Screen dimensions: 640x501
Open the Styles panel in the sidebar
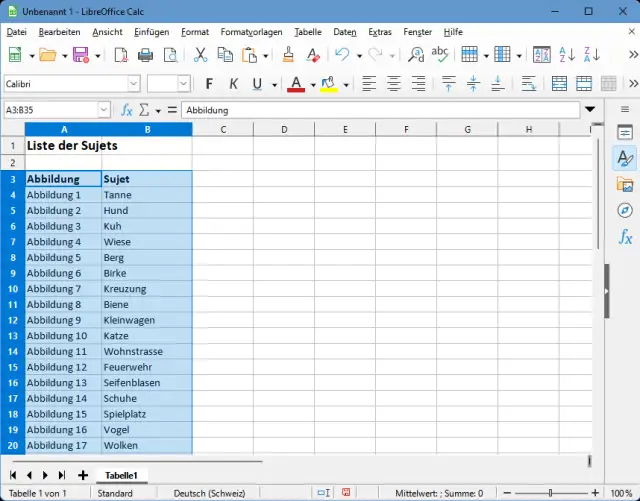[625, 158]
